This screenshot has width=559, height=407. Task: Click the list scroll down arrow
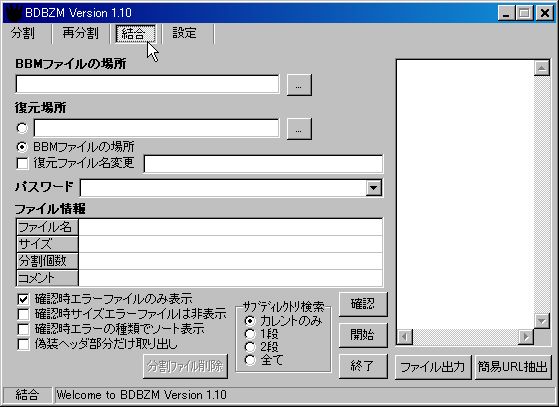click(542, 321)
